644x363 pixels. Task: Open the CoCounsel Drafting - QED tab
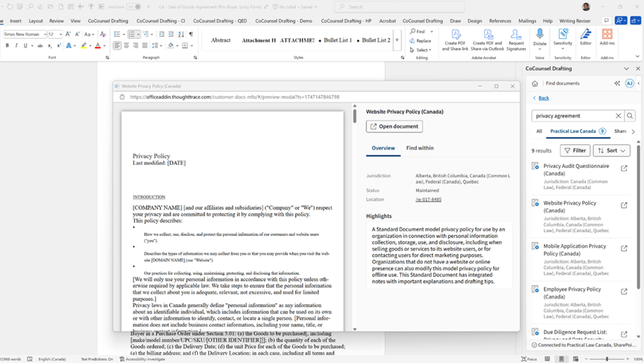pyautogui.click(x=220, y=21)
